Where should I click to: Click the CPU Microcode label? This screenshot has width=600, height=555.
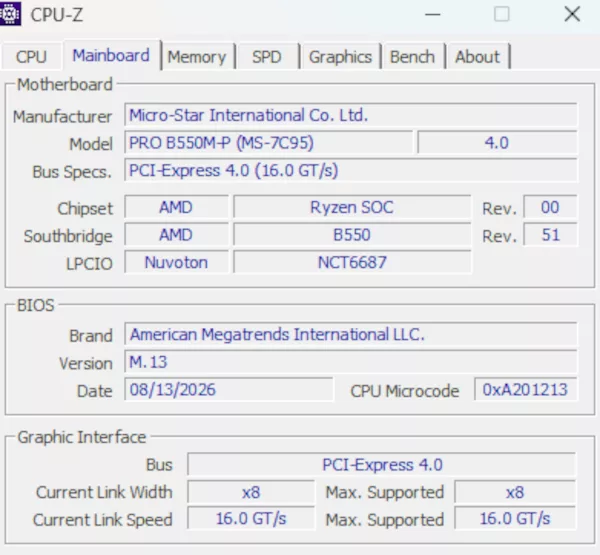[404, 391]
